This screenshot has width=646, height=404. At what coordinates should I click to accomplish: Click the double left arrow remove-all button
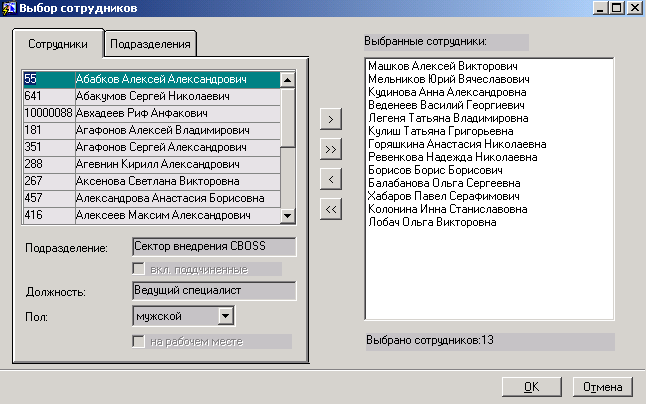[x=330, y=209]
